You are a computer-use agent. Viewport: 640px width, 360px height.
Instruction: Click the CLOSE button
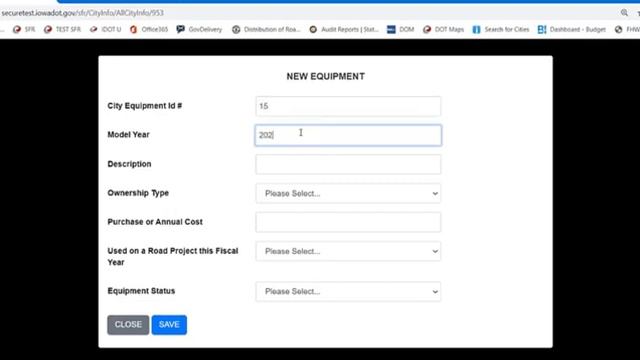click(x=128, y=324)
